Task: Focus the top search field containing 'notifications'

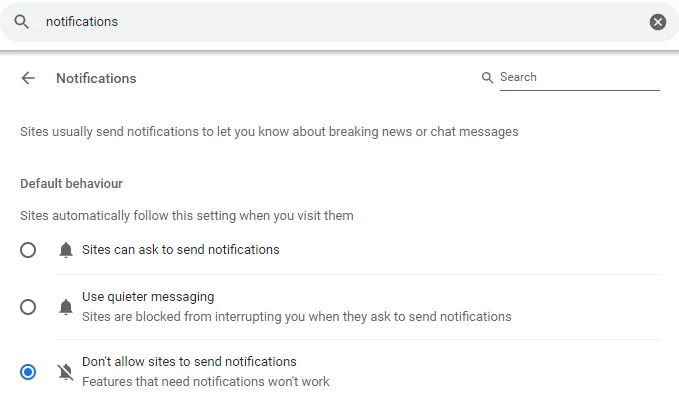Action: coord(330,21)
